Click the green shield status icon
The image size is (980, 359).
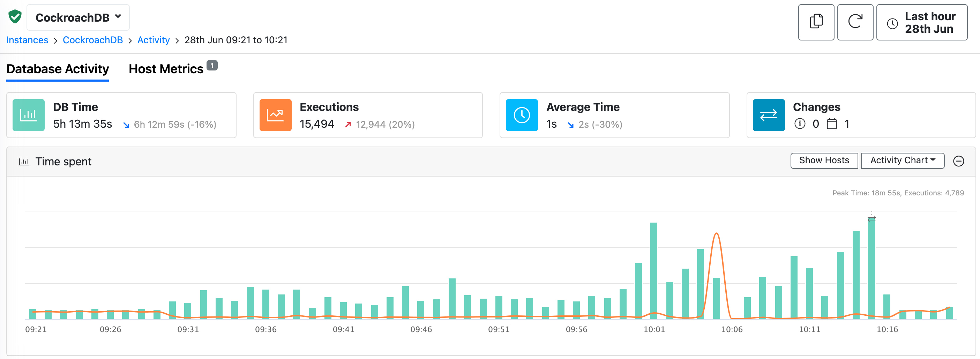[15, 17]
